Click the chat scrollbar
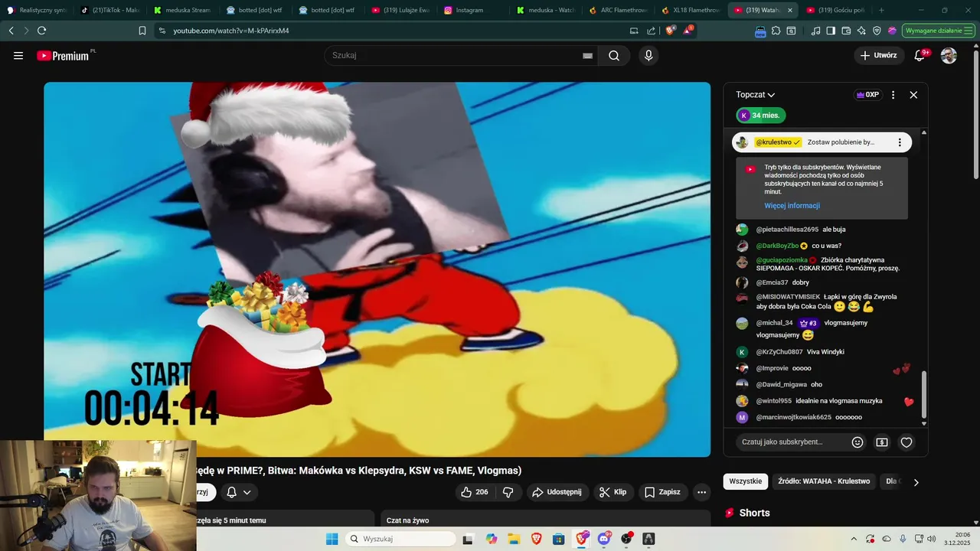980x551 pixels. [x=924, y=394]
